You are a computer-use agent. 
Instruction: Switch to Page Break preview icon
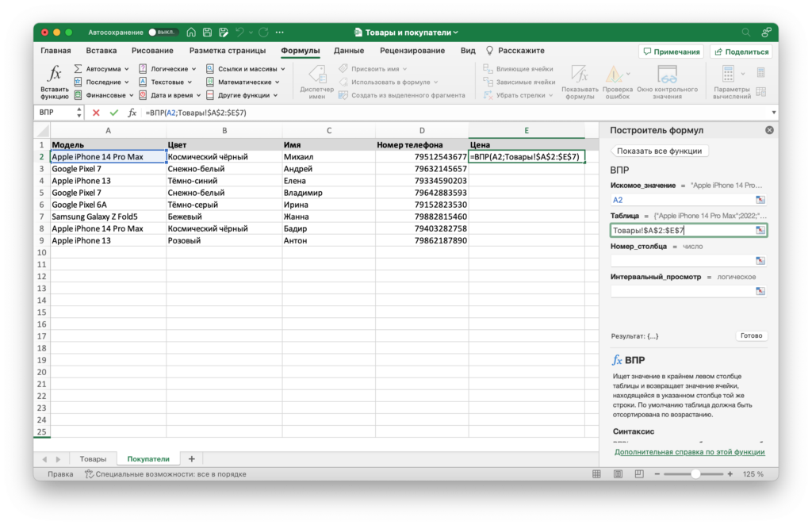(x=639, y=473)
